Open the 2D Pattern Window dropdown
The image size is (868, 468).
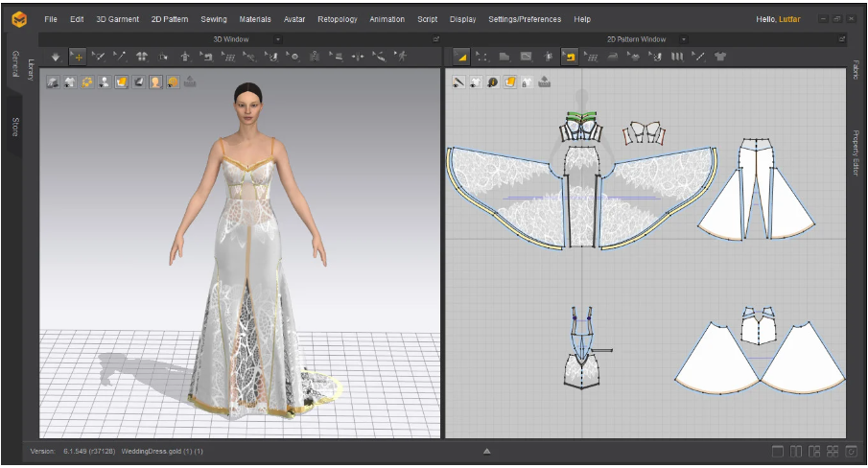[686, 39]
